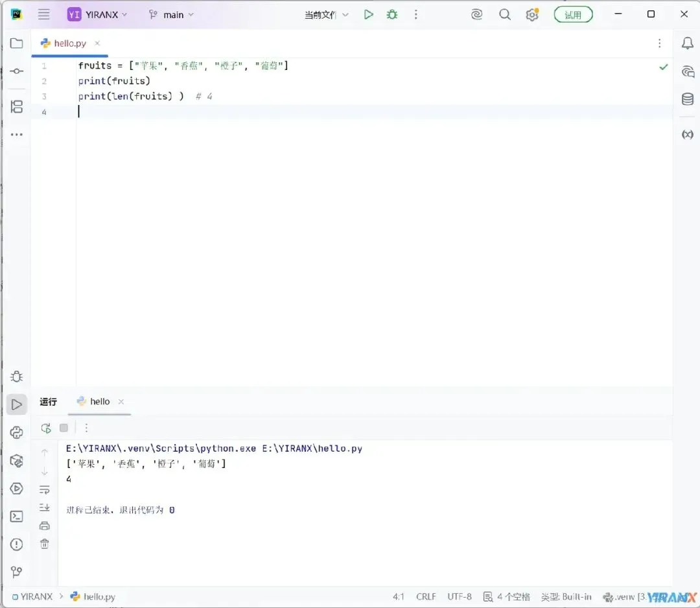The width and height of the screenshot is (700, 608).
Task: Rerun hello with the rerun icon
Action: 46,428
